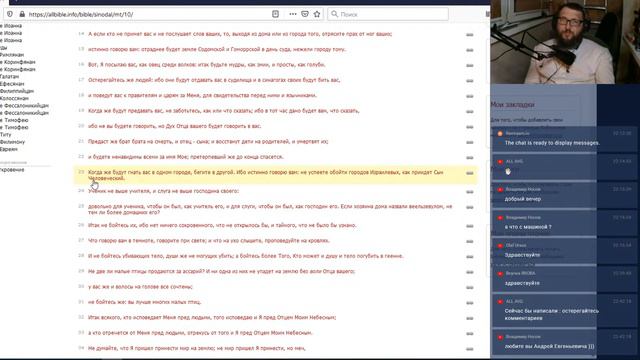Click chat message 'любите вы Андрей Евгеньевича'
The width and height of the screenshot is (640, 360).
click(x=549, y=346)
